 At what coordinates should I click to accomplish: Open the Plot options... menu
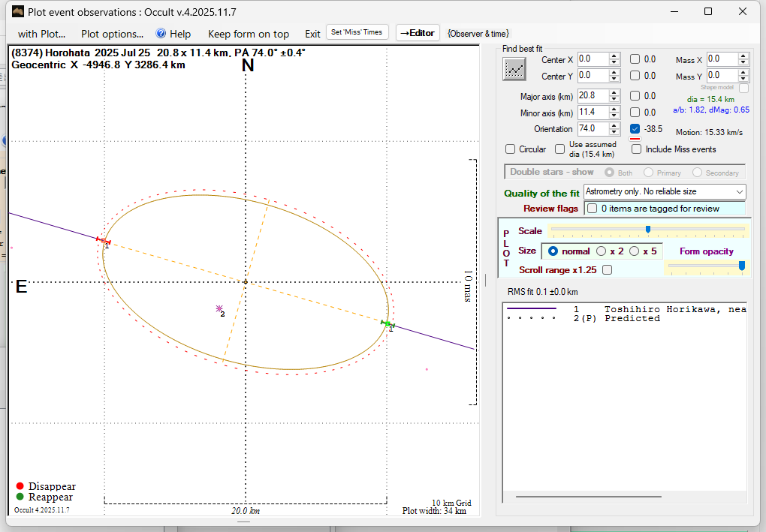pos(112,34)
